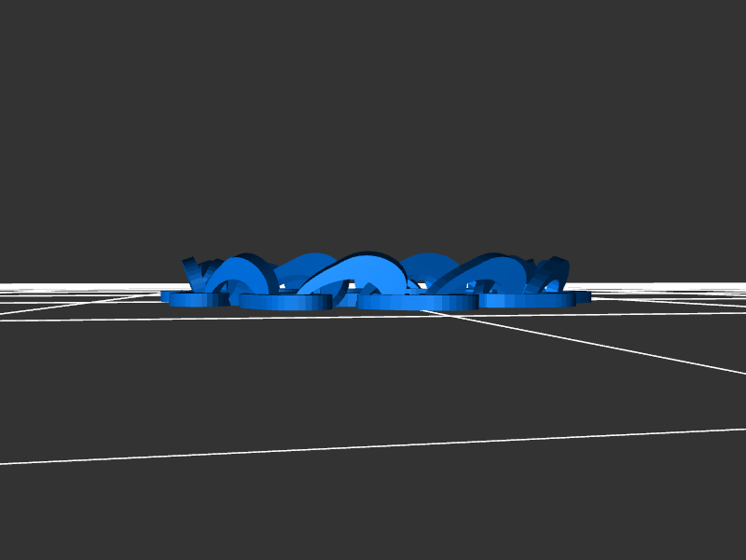Click the grid line directly beneath the model
This screenshot has height=560, width=746.
point(373,316)
